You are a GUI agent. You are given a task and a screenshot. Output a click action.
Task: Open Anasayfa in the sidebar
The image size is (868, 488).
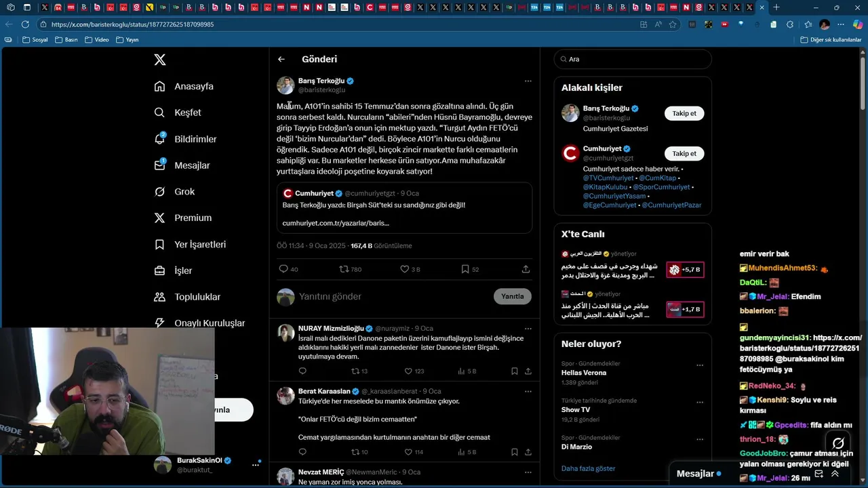[184, 86]
